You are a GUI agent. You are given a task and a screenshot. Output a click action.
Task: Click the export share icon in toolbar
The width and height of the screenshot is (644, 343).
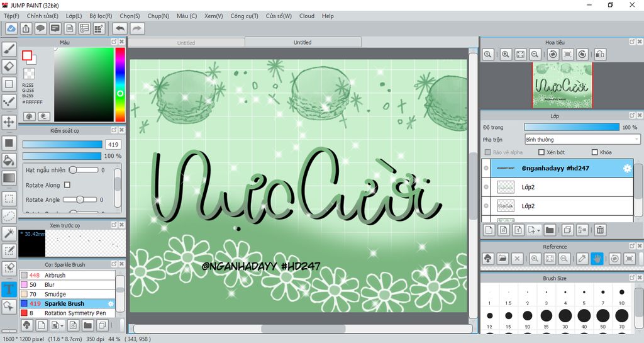pos(26,28)
